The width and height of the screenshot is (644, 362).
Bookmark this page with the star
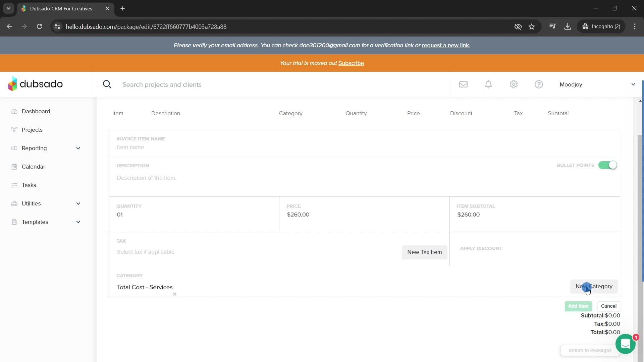pos(532,26)
